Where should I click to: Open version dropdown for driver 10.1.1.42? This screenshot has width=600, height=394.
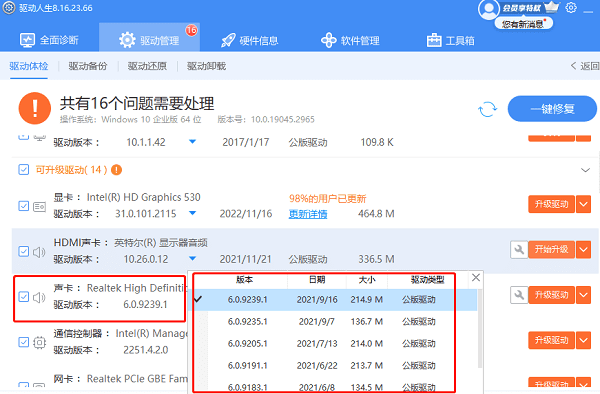pyautogui.click(x=192, y=142)
